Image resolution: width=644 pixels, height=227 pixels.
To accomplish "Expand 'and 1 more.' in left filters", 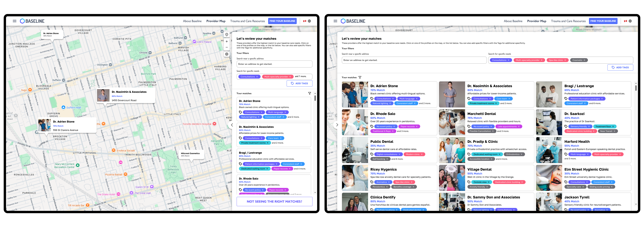I will [x=300, y=76].
